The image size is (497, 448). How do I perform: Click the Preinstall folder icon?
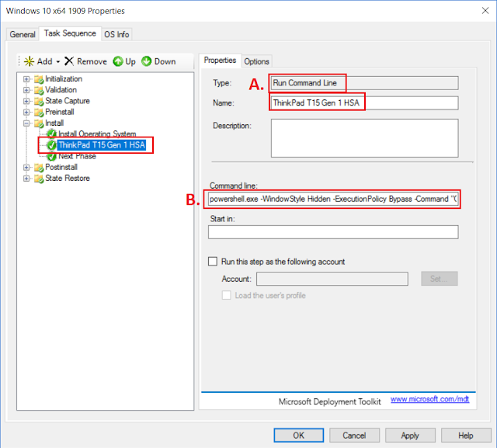point(39,113)
